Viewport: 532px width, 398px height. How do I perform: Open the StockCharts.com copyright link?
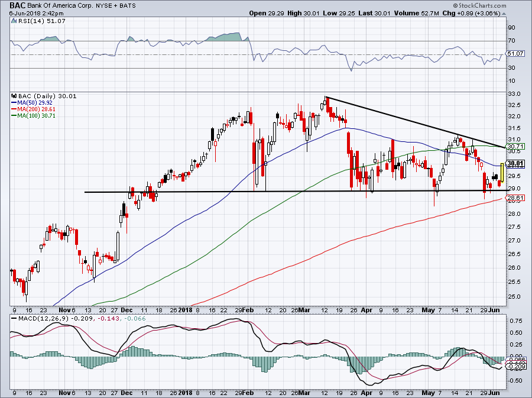(479, 6)
